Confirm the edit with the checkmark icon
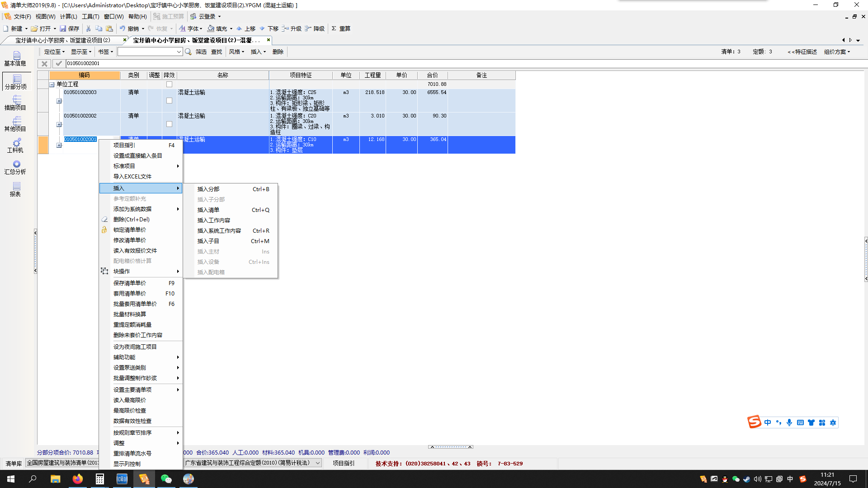This screenshot has width=868, height=488. 58,64
